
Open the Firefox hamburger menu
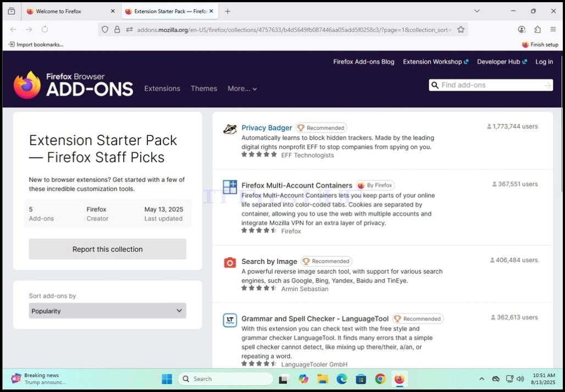click(x=553, y=30)
